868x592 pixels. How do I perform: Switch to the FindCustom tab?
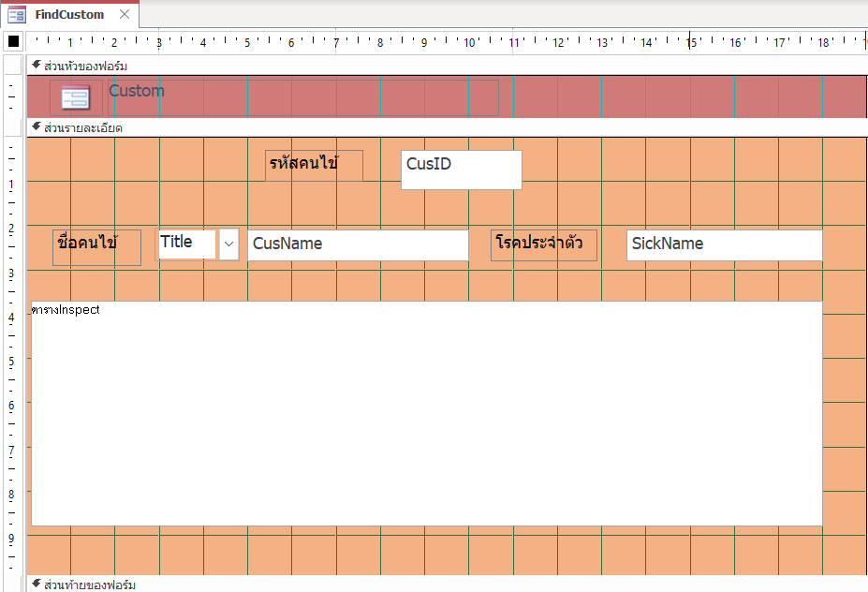click(x=69, y=14)
